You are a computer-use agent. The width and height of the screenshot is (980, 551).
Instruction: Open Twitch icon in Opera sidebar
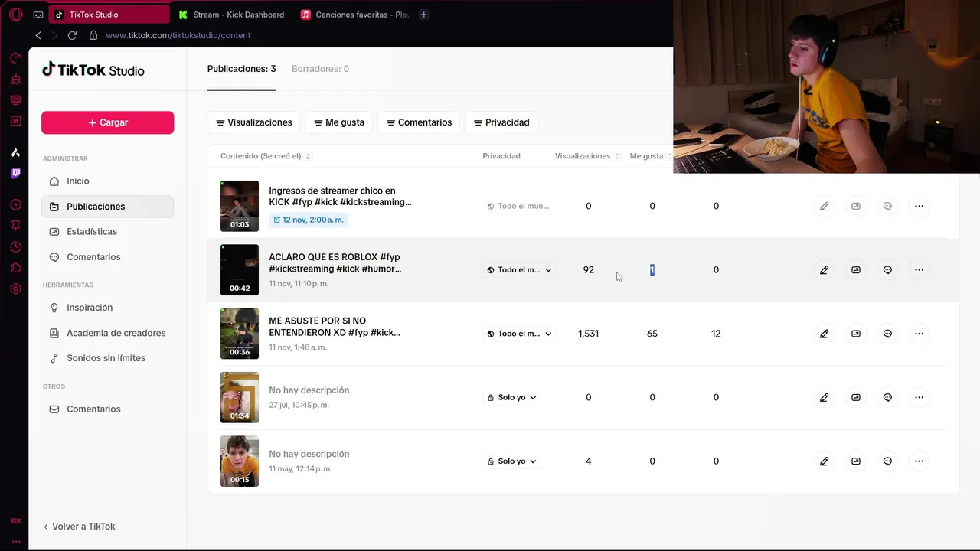coord(15,174)
